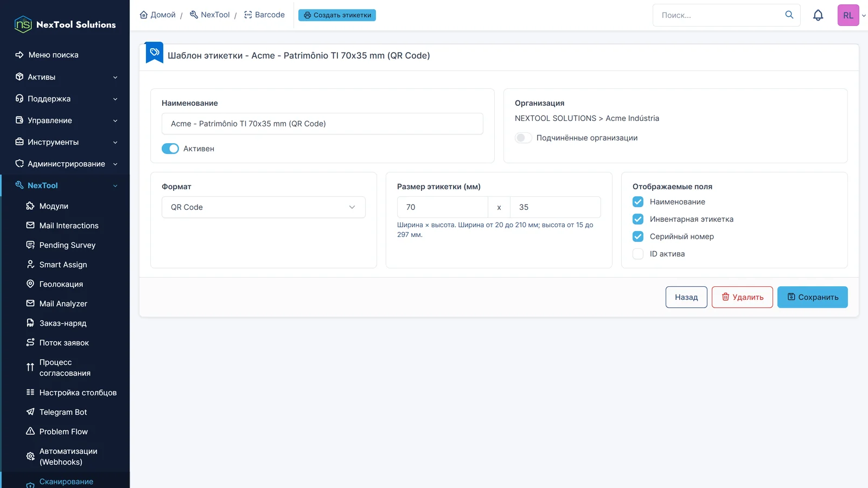Go to Домой breadcrumb

click(x=158, y=15)
